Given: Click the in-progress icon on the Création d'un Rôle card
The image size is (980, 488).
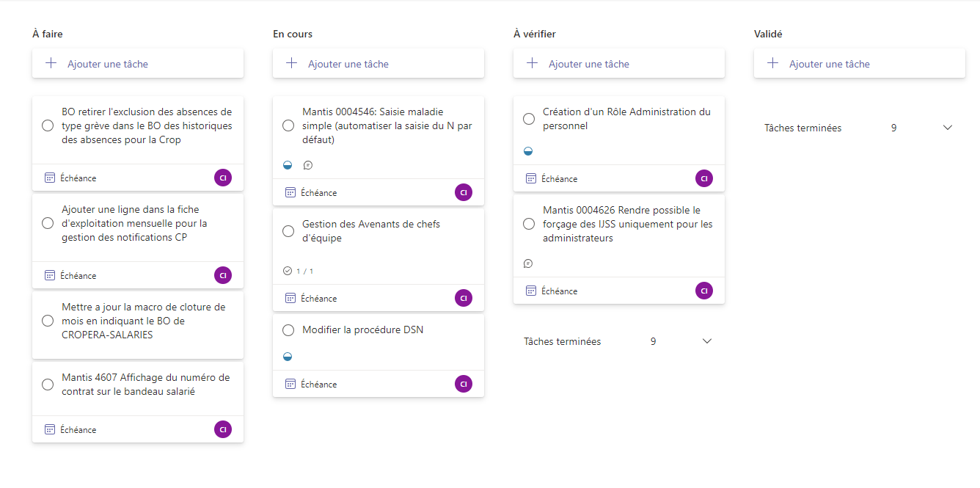Looking at the screenshot, I should click(528, 151).
